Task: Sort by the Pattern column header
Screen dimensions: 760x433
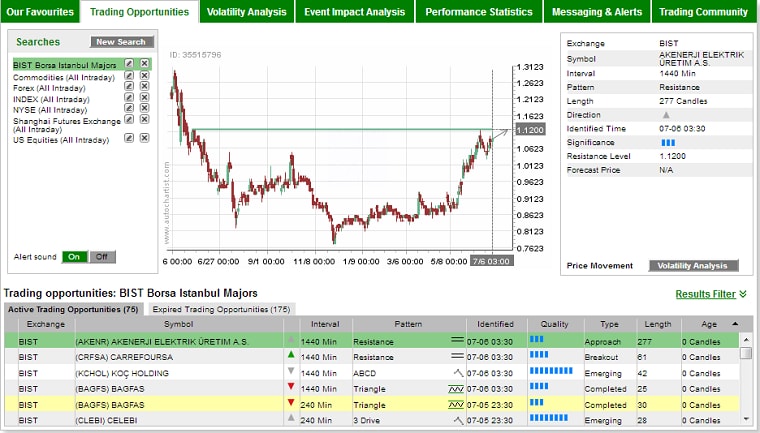Action: coord(408,324)
